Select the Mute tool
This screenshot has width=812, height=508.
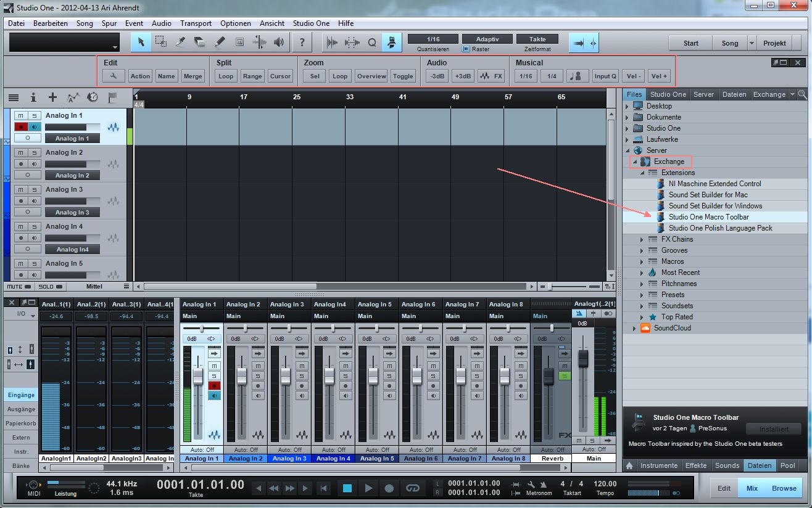point(239,43)
